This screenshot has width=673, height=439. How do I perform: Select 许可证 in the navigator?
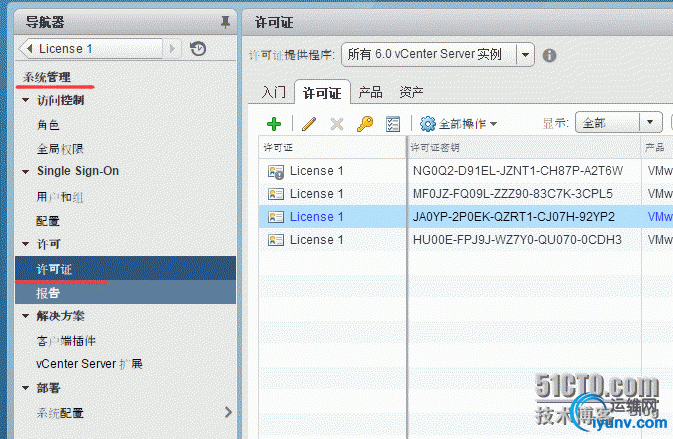(x=125, y=269)
